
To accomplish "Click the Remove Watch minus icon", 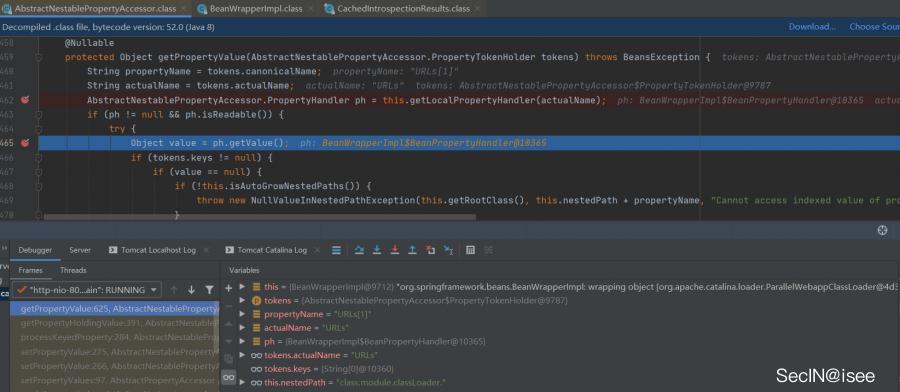I will point(228,306).
